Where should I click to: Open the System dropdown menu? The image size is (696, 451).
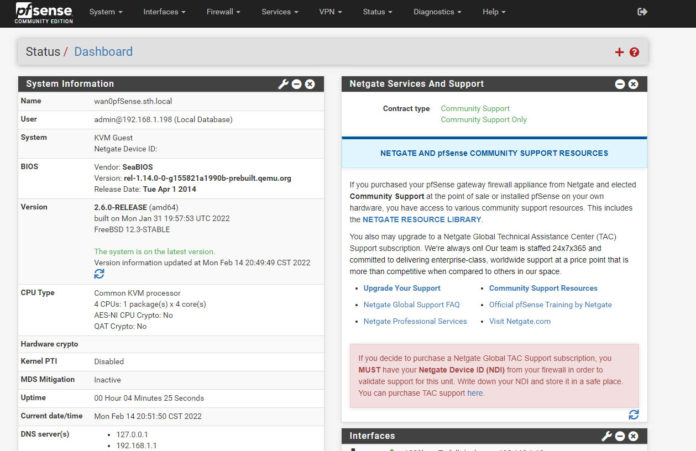click(x=106, y=12)
